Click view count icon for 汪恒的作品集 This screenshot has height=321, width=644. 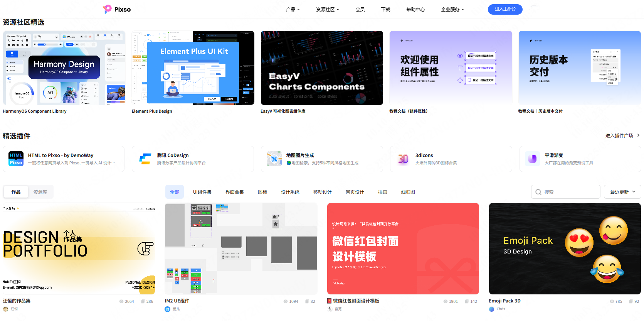click(121, 301)
